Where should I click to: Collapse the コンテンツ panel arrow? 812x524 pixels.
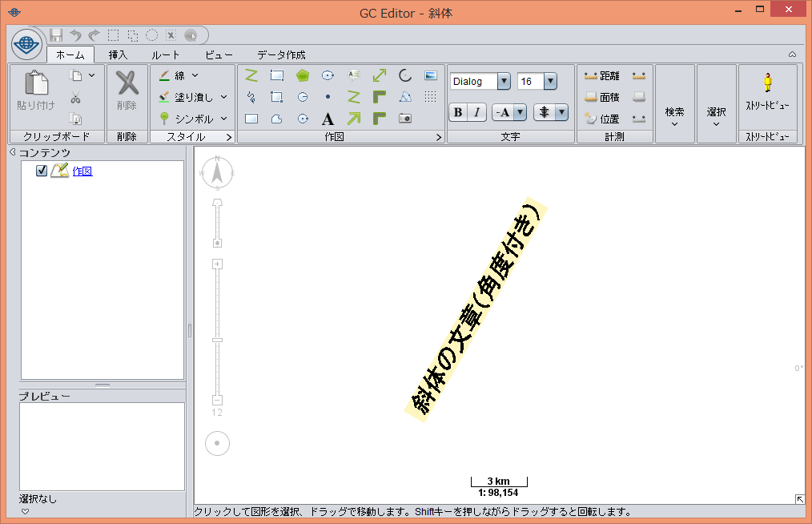tap(13, 152)
